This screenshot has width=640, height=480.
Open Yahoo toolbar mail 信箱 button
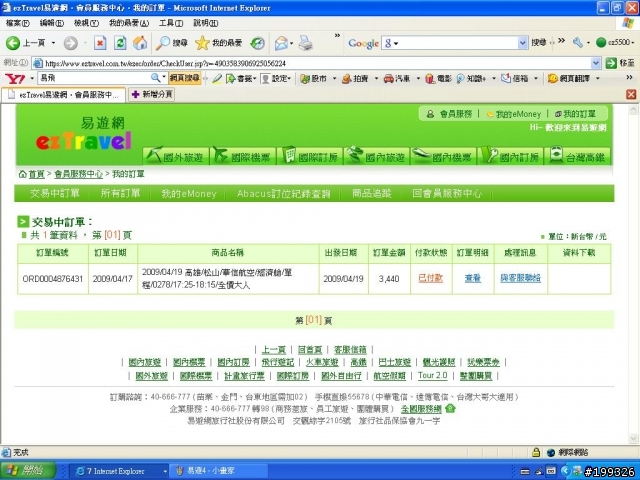pos(515,78)
